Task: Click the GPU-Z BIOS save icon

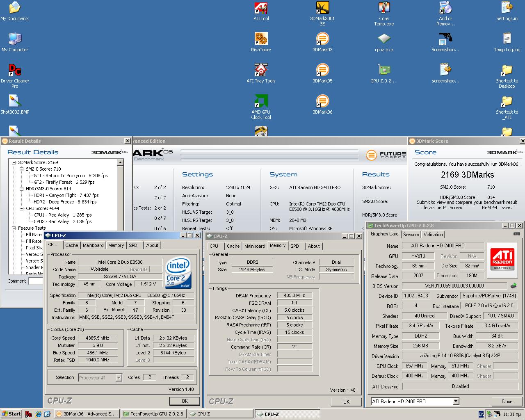Action: 513,285
